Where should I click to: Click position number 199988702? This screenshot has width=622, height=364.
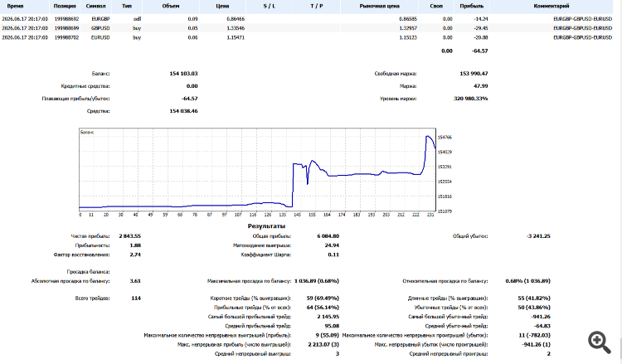(66, 37)
